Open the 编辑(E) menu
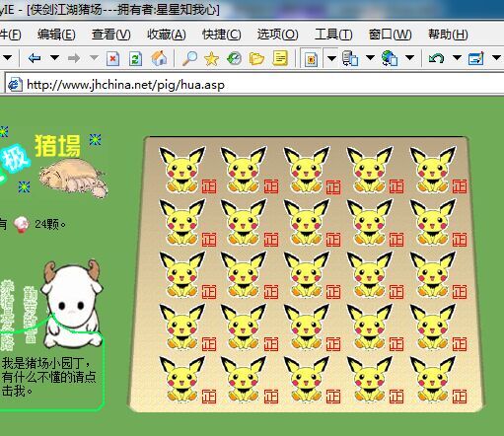 [x=56, y=35]
